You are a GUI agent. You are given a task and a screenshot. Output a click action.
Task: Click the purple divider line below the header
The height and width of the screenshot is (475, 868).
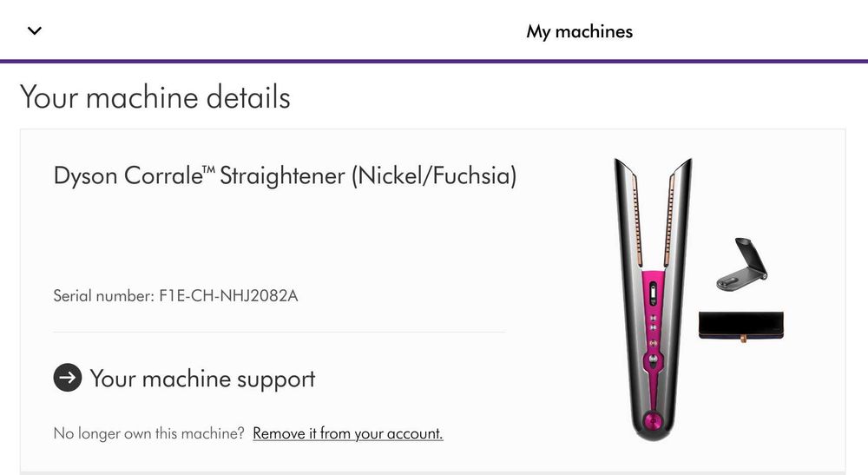coord(434,61)
